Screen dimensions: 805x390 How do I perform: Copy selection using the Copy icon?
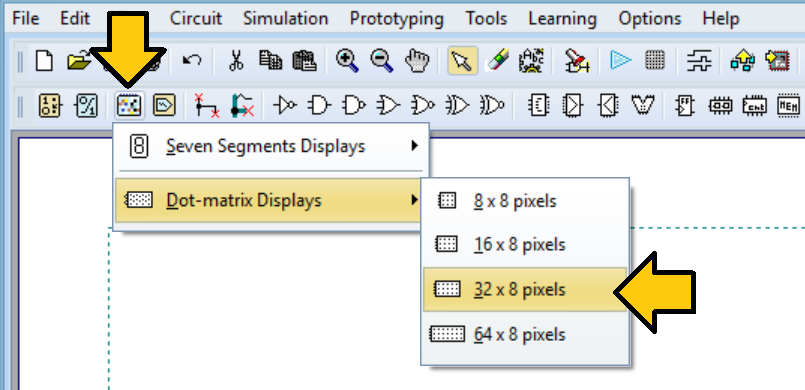click(270, 61)
